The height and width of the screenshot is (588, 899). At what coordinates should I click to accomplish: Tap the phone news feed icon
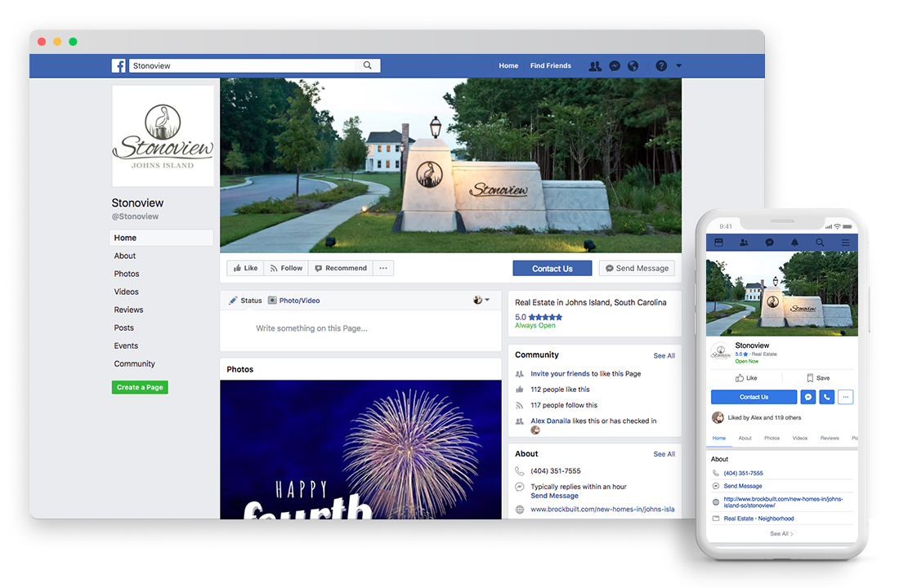click(x=718, y=243)
